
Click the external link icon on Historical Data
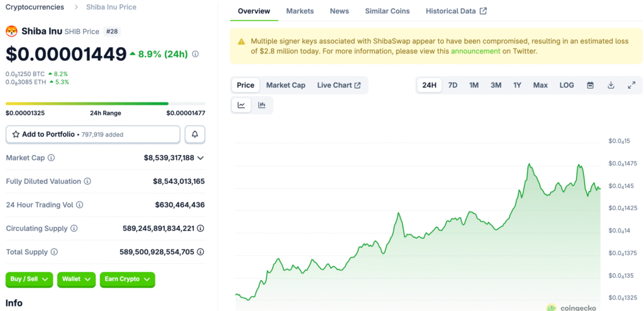(484, 11)
